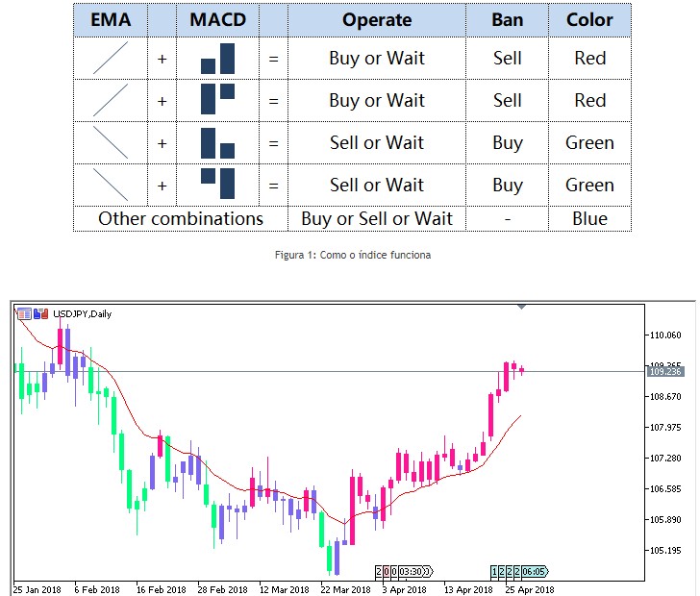Click the teal 1 box in event flags
Image resolution: width=700 pixels, height=596 pixels.
(x=495, y=571)
